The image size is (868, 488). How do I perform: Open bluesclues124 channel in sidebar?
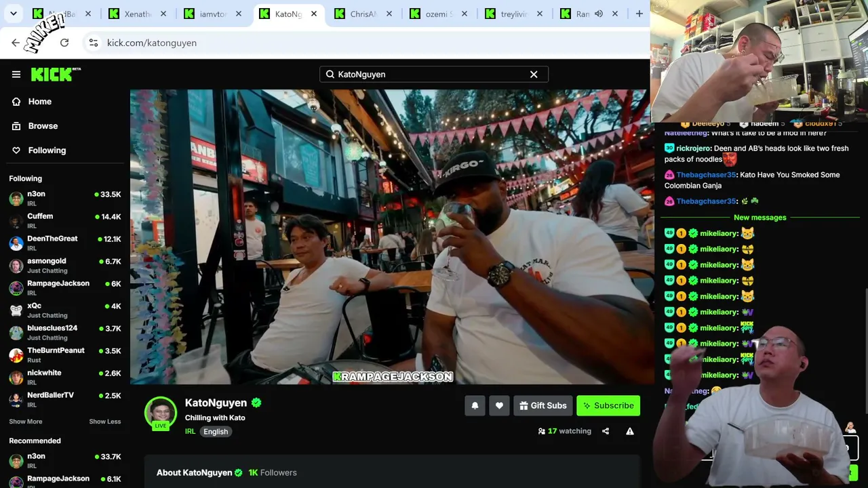pos(65,333)
